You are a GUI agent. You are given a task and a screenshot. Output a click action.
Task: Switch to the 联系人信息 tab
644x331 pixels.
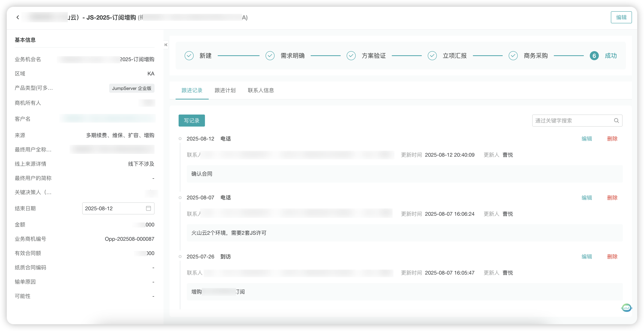point(261,90)
